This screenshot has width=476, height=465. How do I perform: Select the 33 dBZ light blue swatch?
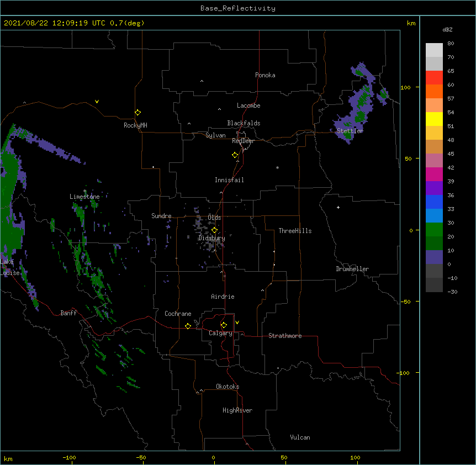(x=434, y=215)
